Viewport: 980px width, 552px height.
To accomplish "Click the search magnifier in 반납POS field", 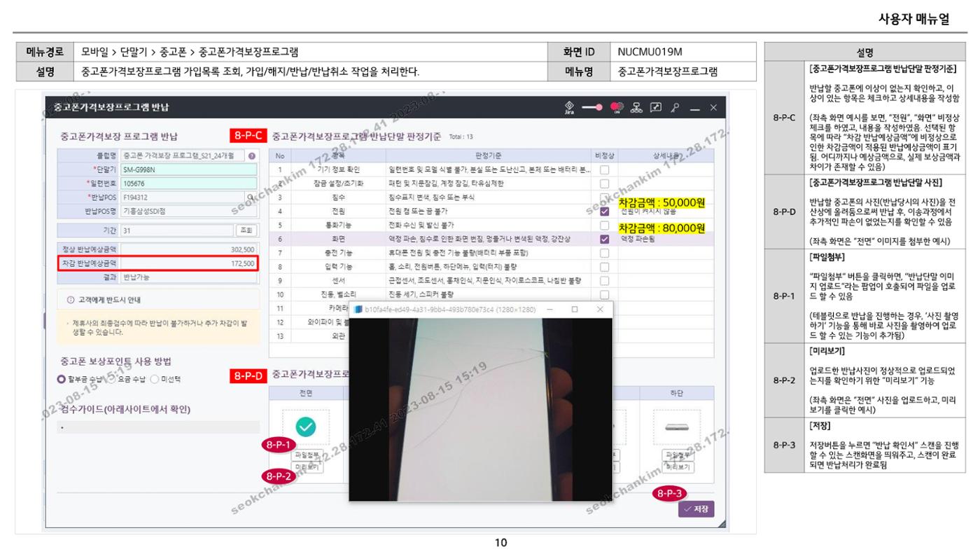I will 251,197.
